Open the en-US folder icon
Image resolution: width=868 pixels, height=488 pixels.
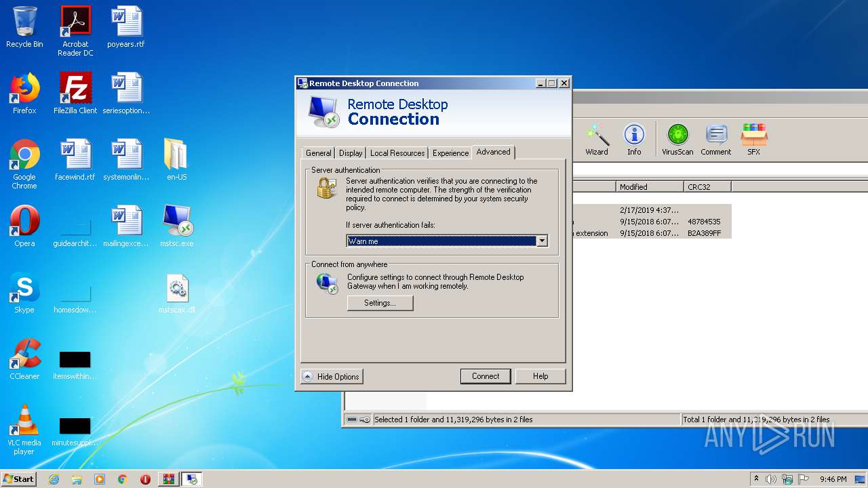coord(176,160)
